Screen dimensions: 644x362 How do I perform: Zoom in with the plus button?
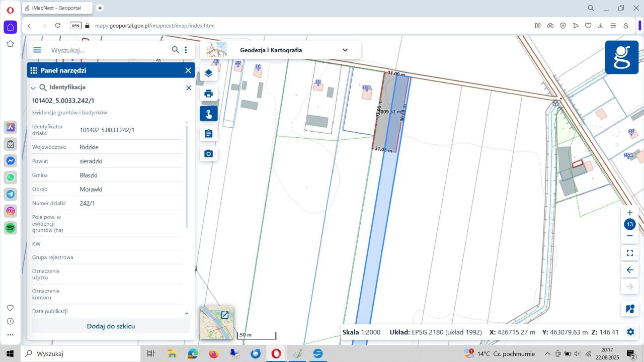click(629, 213)
